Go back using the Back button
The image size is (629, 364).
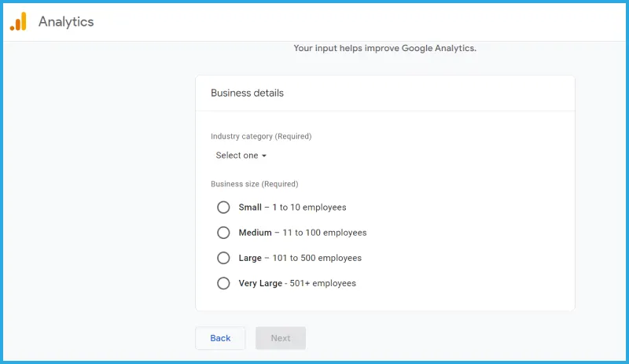click(x=220, y=338)
